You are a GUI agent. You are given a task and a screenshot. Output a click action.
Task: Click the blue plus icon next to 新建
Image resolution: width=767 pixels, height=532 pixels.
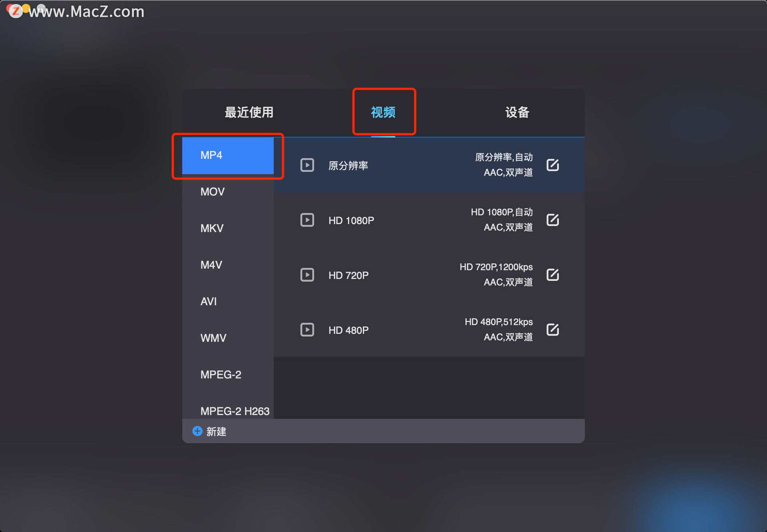pos(197,431)
